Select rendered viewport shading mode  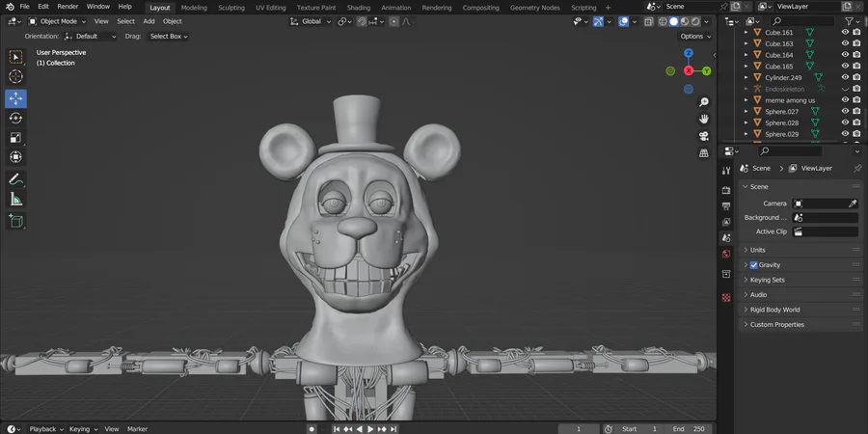[x=695, y=21]
